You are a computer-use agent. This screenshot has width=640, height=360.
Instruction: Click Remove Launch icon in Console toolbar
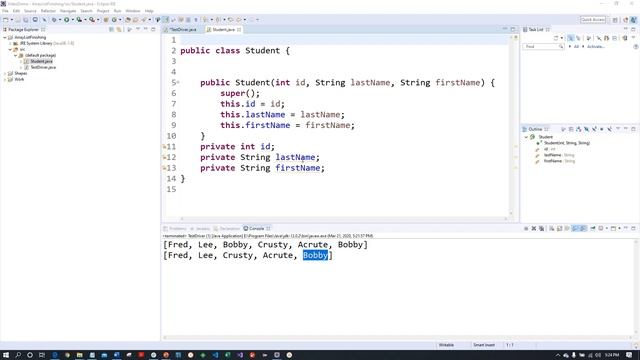point(534,229)
